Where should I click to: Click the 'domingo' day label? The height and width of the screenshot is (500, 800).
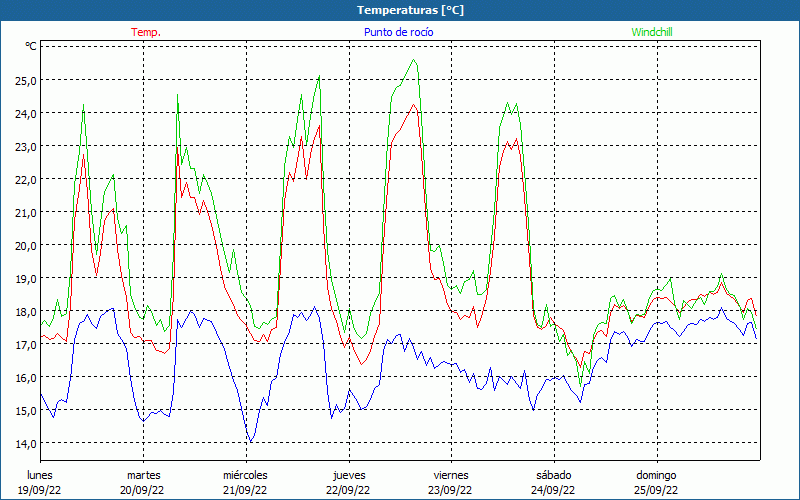click(656, 475)
